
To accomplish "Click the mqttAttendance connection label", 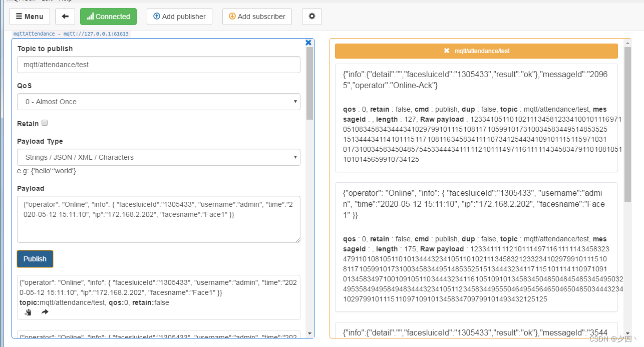I will click(70, 34).
